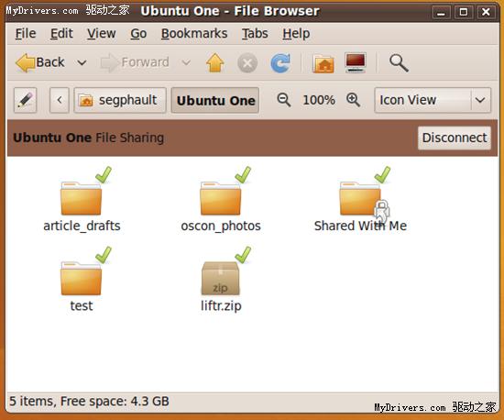Select the Shared With Me folder icon
The width and height of the screenshot is (504, 420).
[x=360, y=198]
